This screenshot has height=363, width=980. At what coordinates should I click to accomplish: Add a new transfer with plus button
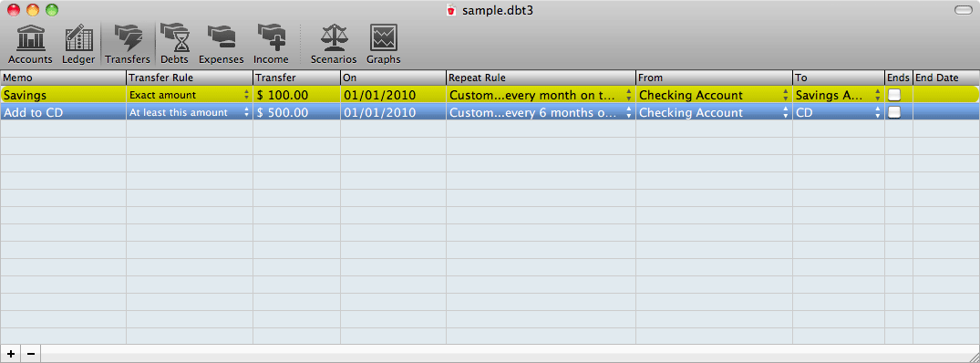(11, 354)
